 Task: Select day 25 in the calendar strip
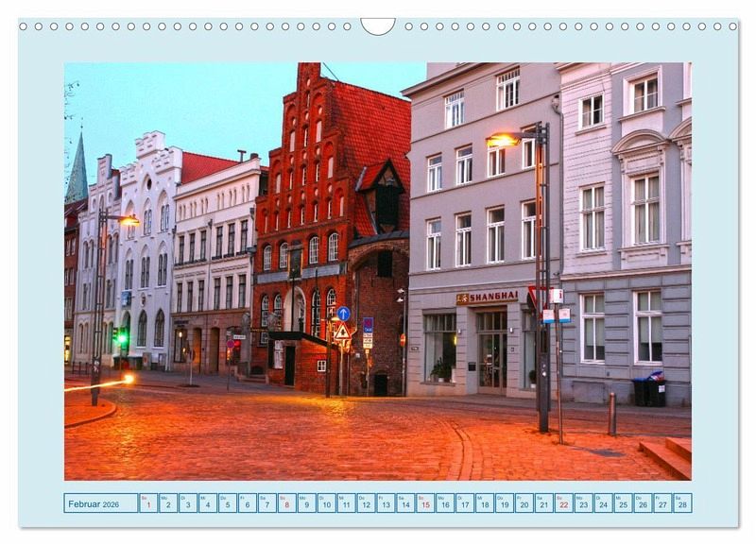pyautogui.click(x=623, y=502)
